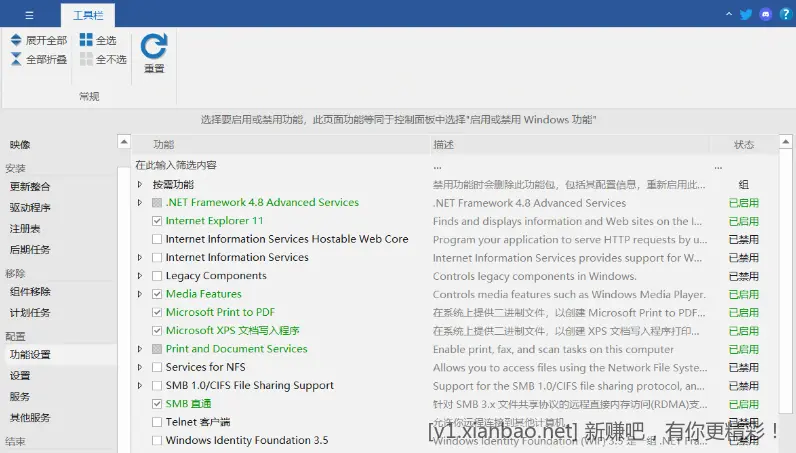Open the Discord icon in title bar
This screenshot has height=453, width=796.
[766, 15]
